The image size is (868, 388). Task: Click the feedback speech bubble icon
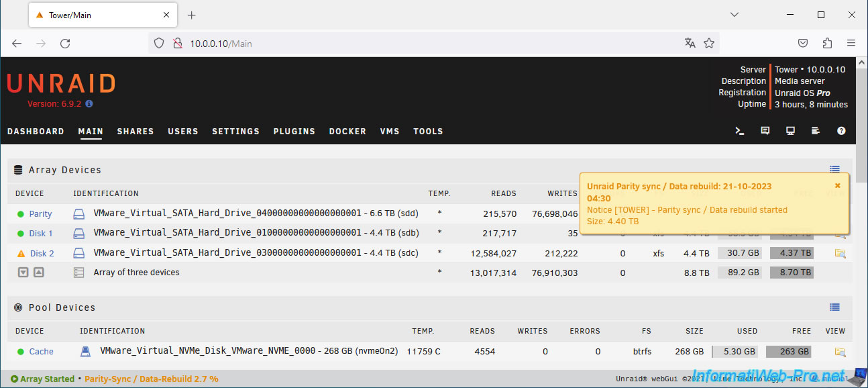point(765,132)
